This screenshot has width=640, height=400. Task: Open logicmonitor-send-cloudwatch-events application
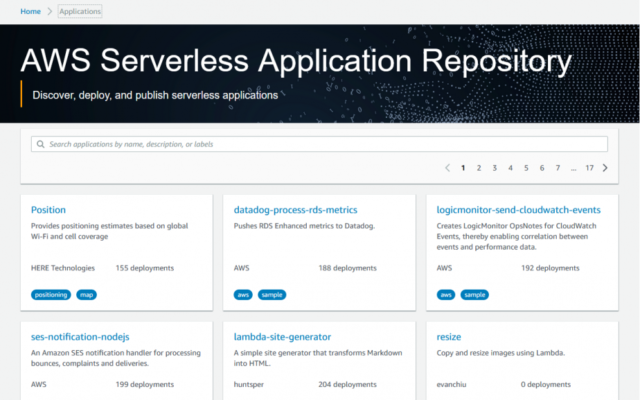518,210
